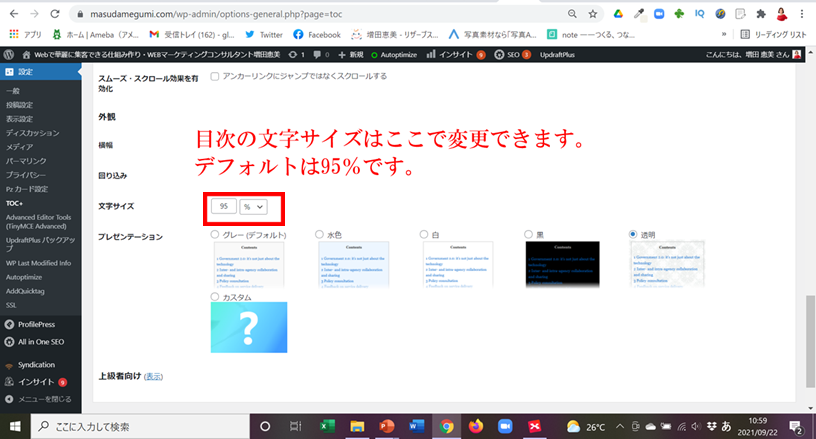The height and width of the screenshot is (439, 816).
Task: Select the カスタム presentation radio
Action: 214,296
